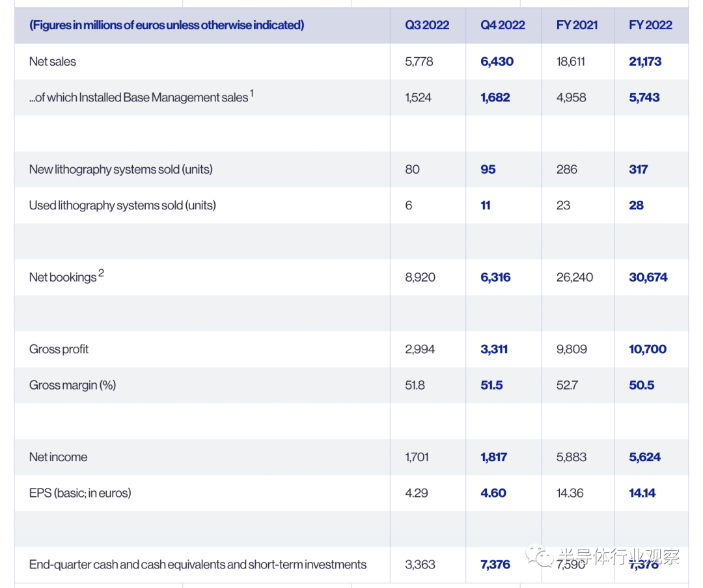
Task: Click the Net sales row label
Action: click(53, 61)
